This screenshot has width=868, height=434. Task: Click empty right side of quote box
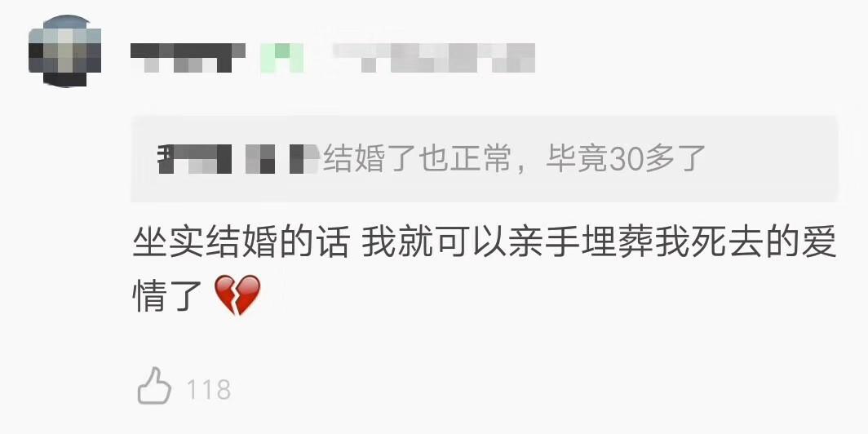tap(773, 159)
